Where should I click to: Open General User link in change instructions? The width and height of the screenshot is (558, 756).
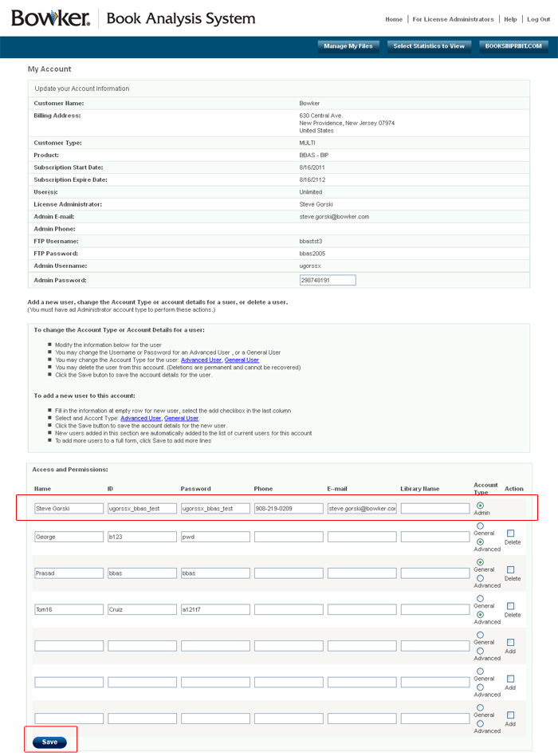click(242, 360)
